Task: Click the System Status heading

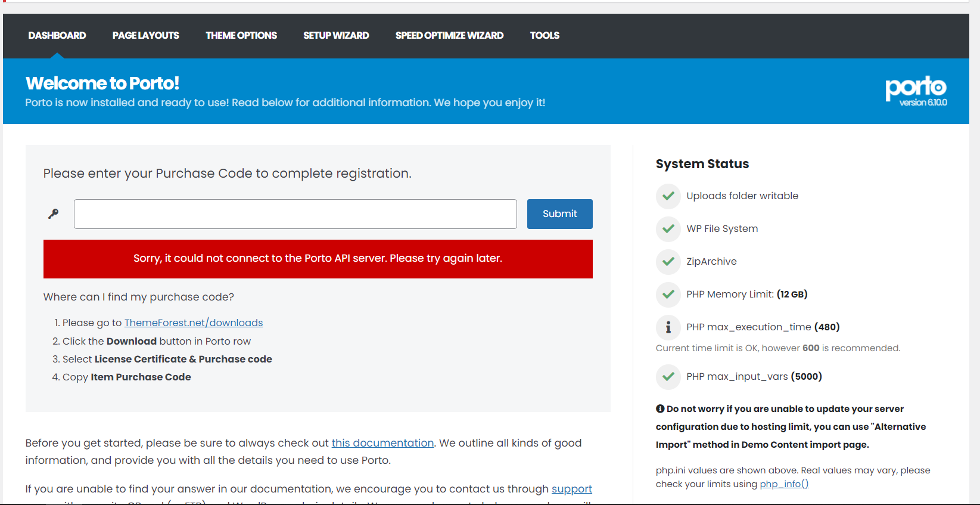Action: pyautogui.click(x=702, y=164)
